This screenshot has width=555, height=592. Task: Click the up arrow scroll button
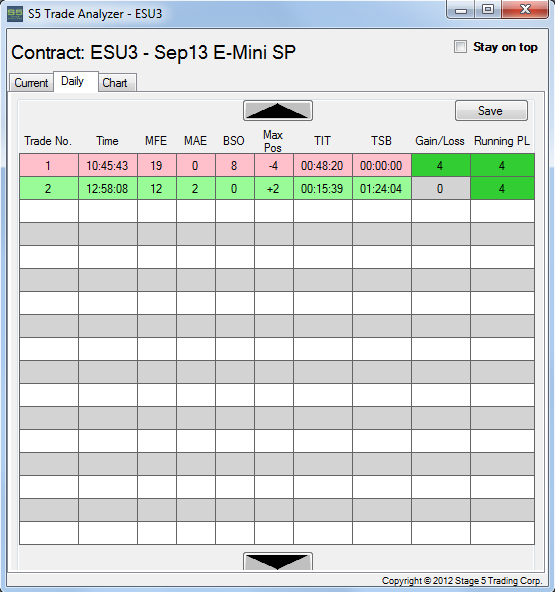(278, 111)
